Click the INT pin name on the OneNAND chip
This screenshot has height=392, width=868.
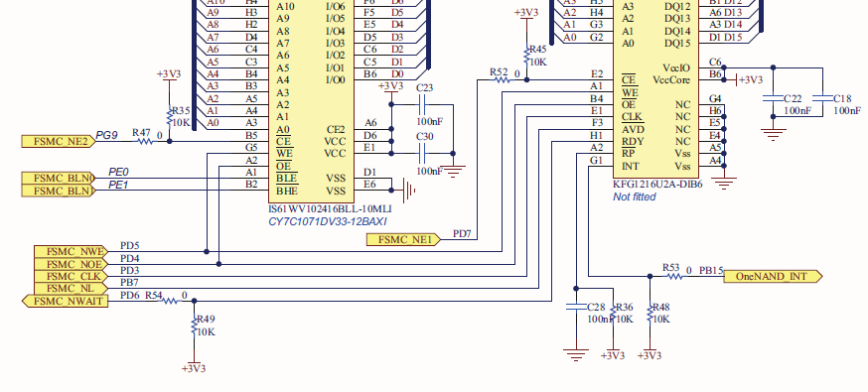tap(631, 166)
